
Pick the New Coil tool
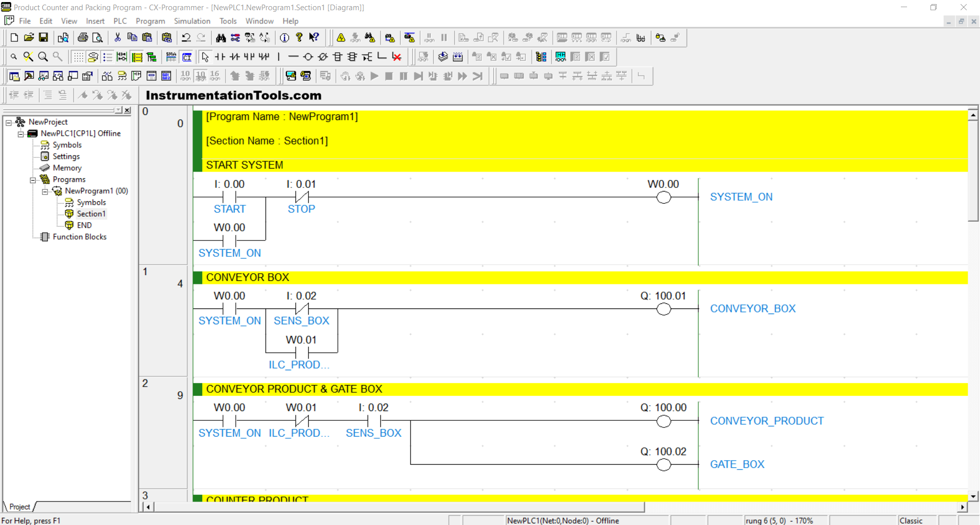308,57
